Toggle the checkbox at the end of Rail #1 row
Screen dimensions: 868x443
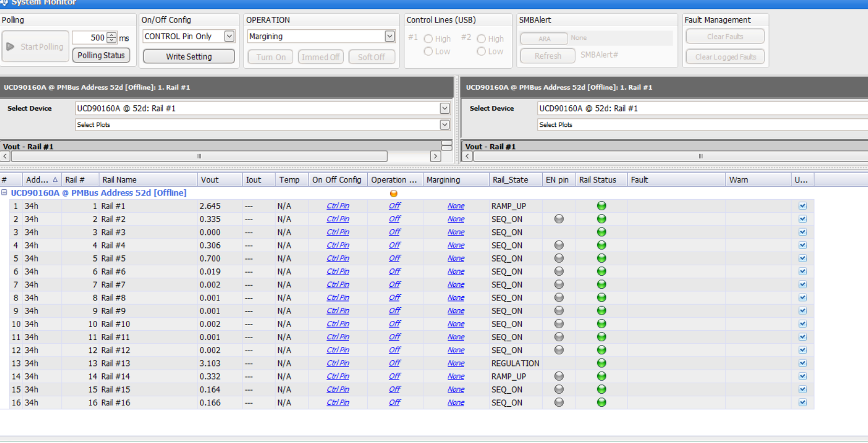(803, 206)
